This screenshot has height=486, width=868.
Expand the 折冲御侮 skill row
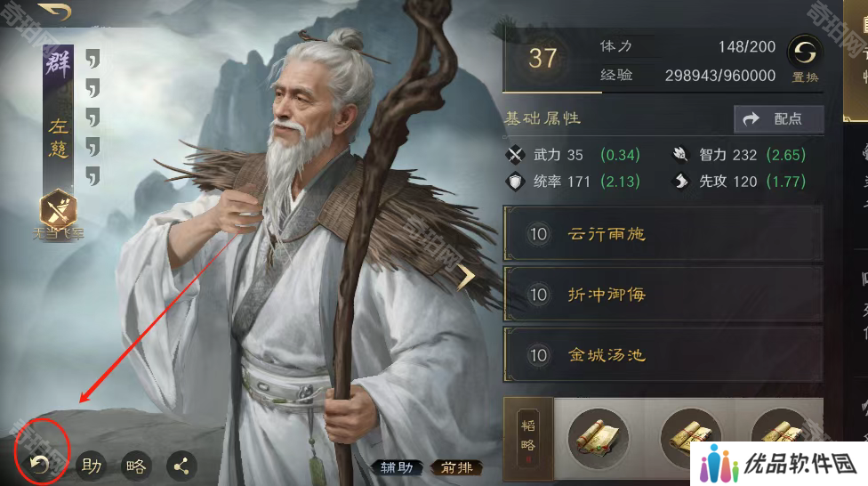(663, 295)
